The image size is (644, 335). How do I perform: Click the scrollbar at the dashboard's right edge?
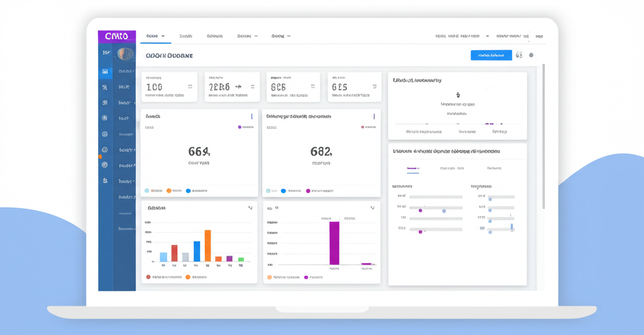tap(543, 136)
